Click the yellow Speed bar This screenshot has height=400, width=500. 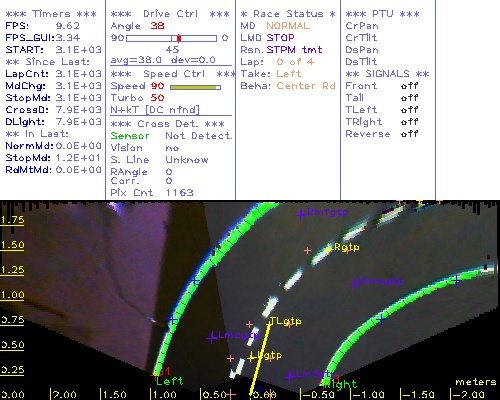coord(195,87)
